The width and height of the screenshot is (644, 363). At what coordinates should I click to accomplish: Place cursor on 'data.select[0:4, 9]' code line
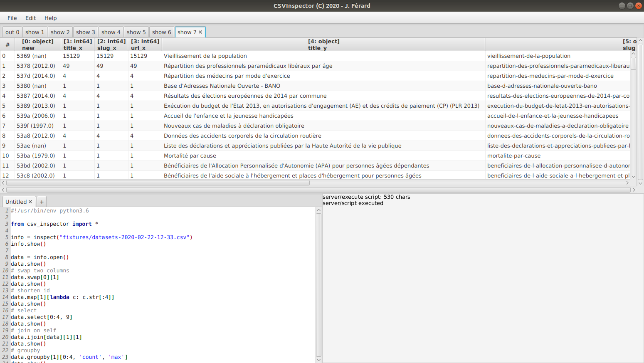[42, 317]
